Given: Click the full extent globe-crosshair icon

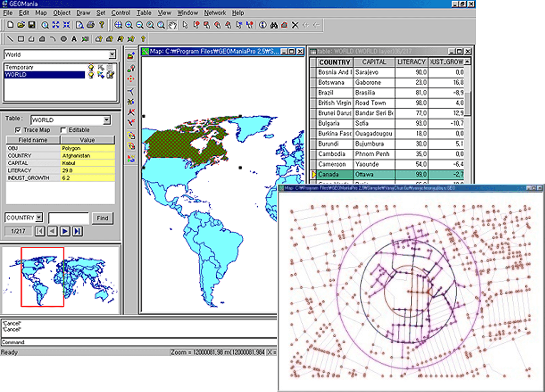Looking at the screenshot, I should [118, 25].
